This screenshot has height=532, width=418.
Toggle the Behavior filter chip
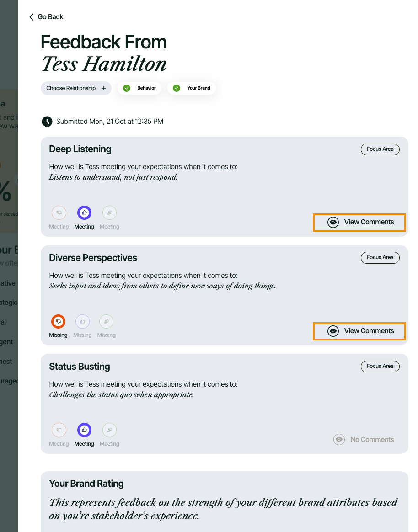tap(139, 88)
